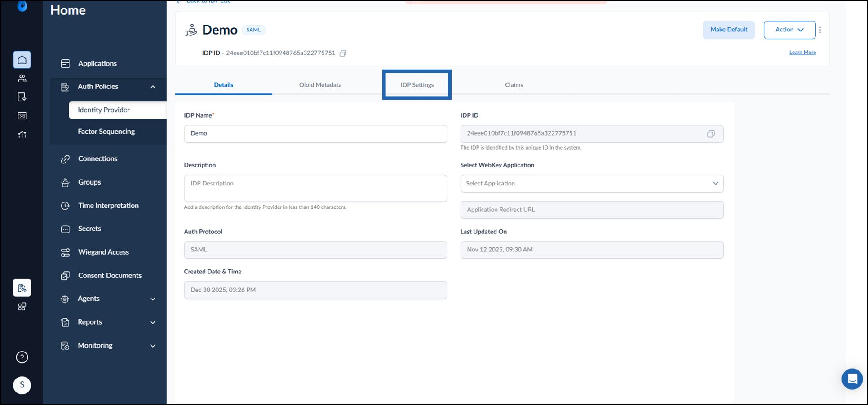
Task: Open the chat support bubble
Action: point(852,379)
